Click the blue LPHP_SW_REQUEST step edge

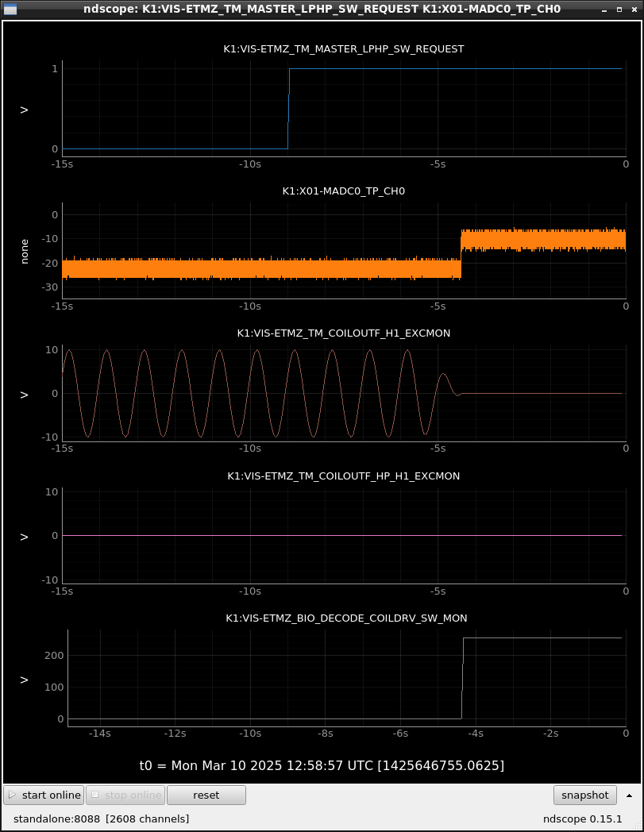pos(289,109)
